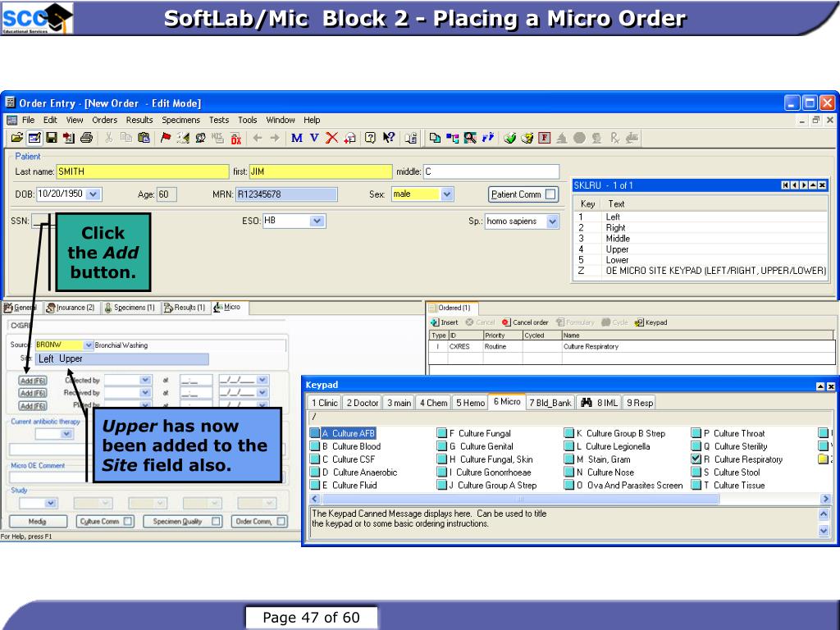Click the first green checkmark toolbar icon
This screenshot has height=630, width=840.
(510, 138)
